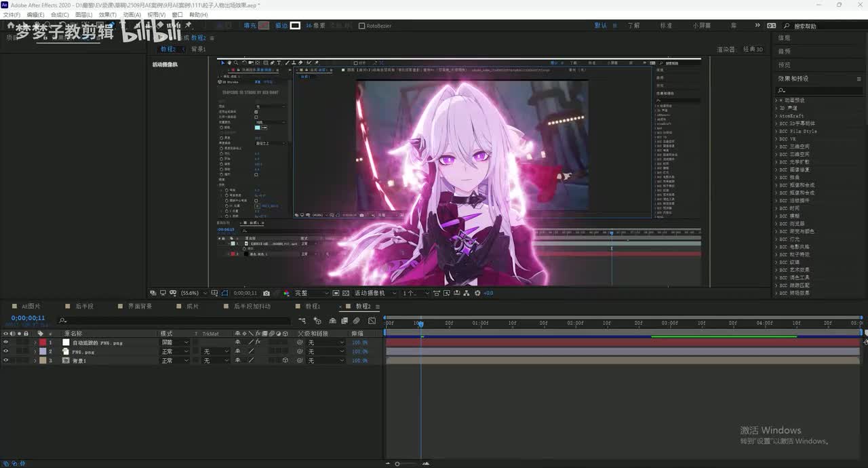This screenshot has height=468, width=868.
Task: Click the 3D glasses draft icon under the viewer
Action: (174, 293)
